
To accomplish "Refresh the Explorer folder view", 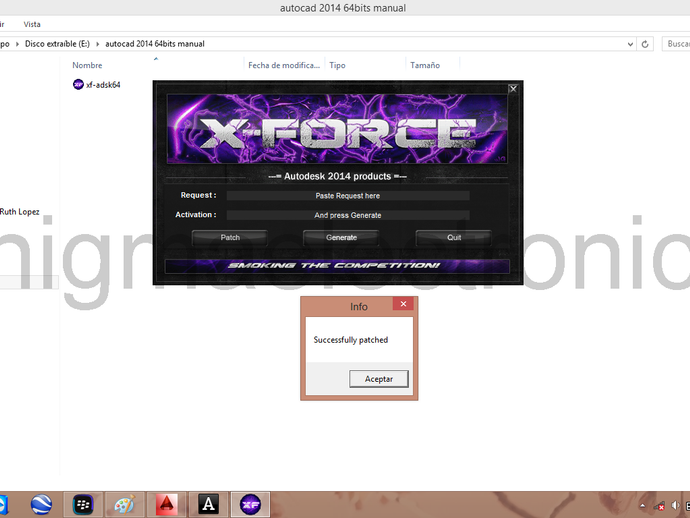I will 645,44.
